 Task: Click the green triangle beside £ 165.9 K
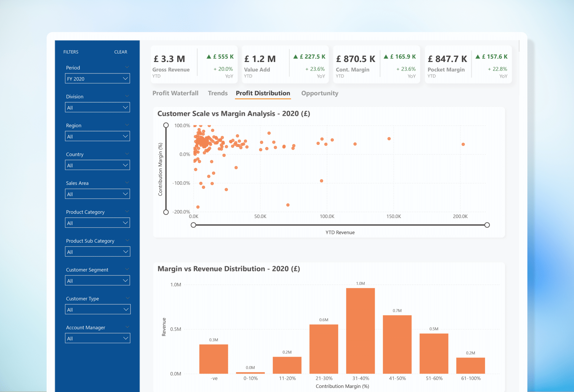tap(386, 57)
